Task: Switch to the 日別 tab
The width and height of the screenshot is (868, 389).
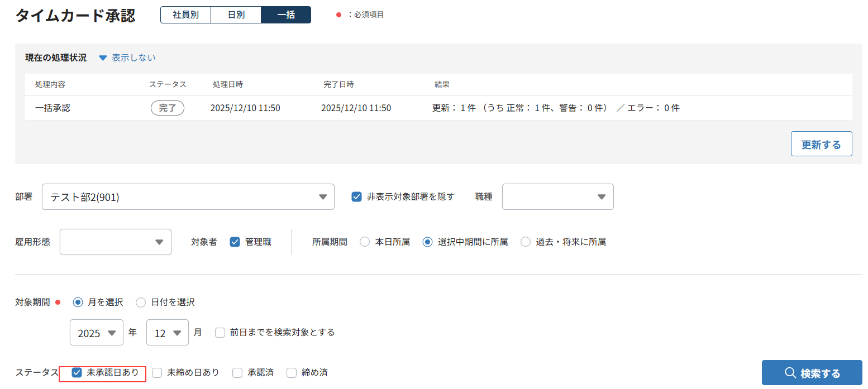Action: click(236, 15)
